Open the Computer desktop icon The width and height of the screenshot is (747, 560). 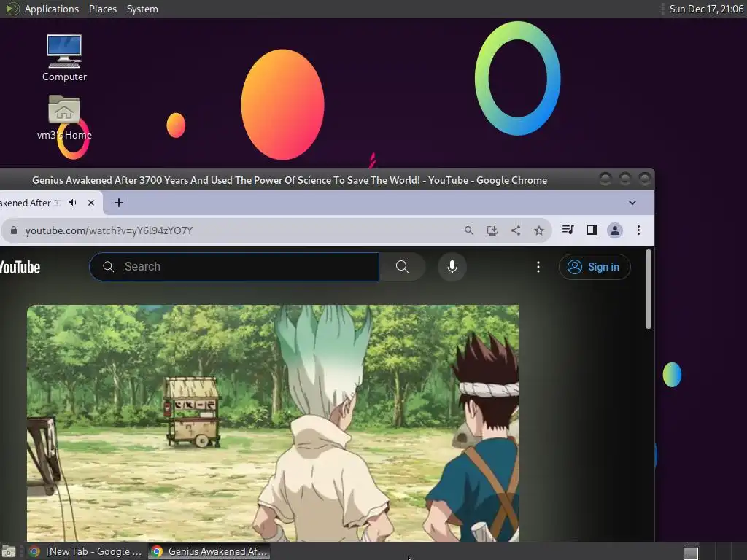(x=64, y=57)
